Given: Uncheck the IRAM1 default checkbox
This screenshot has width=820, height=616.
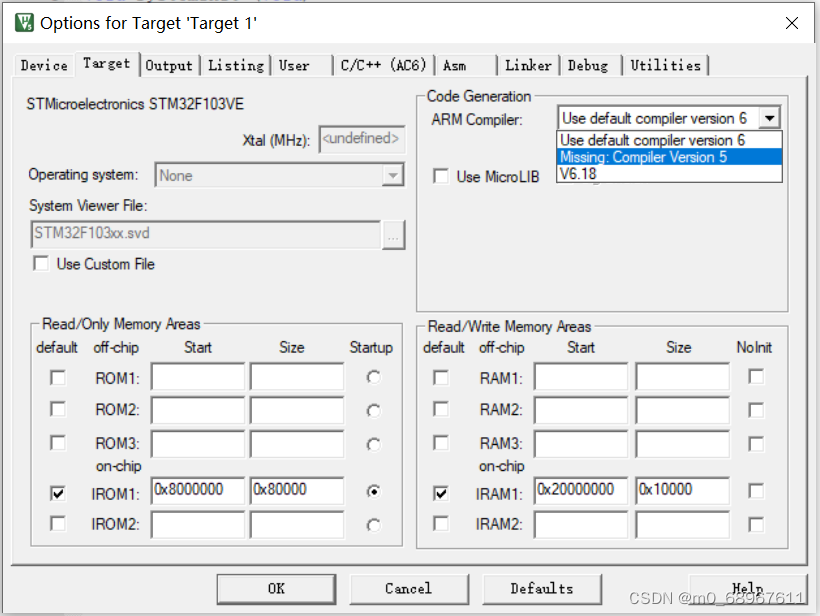Looking at the screenshot, I should pos(441,493).
